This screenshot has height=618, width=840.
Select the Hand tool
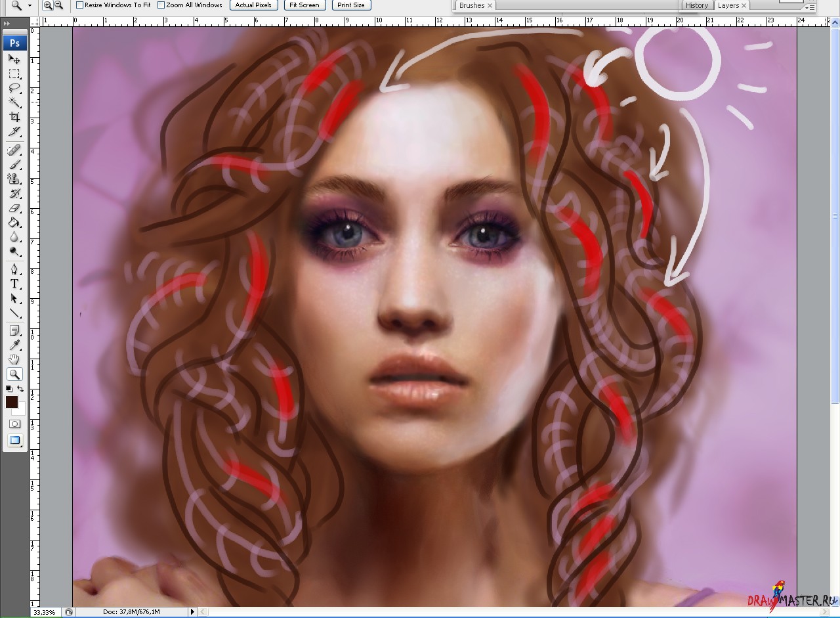tap(14, 359)
